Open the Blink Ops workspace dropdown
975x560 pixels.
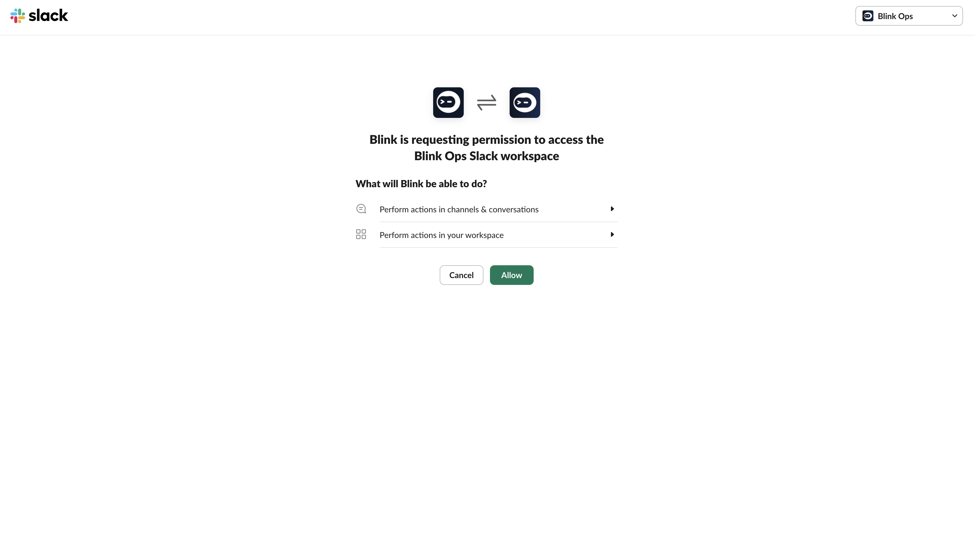909,16
